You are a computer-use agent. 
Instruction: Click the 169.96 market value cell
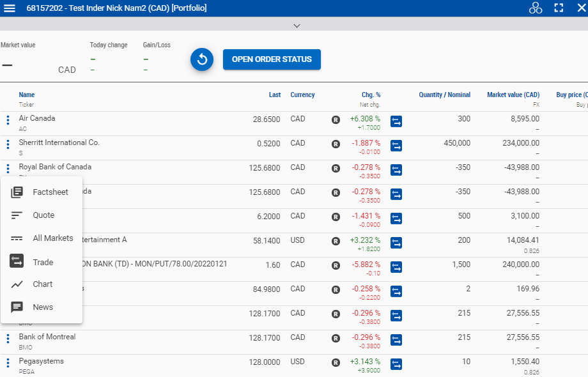click(x=529, y=289)
